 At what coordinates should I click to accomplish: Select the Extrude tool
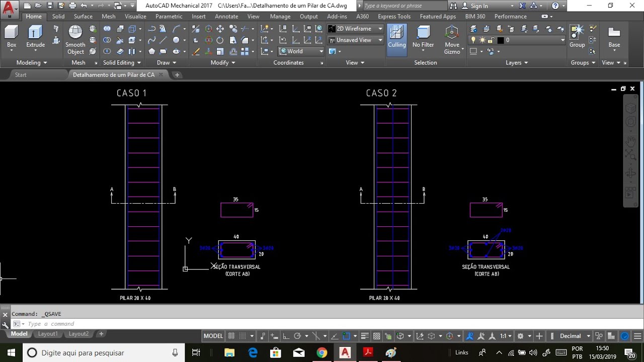pos(35,37)
